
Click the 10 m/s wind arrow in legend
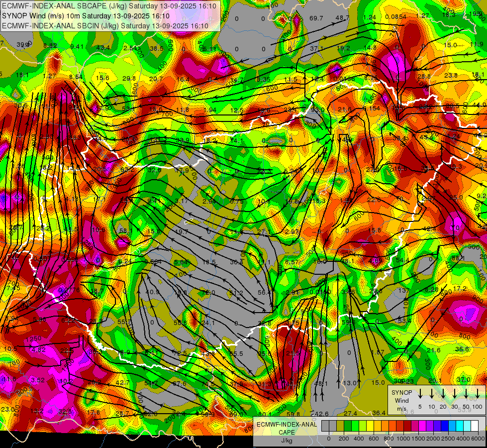click(431, 393)
